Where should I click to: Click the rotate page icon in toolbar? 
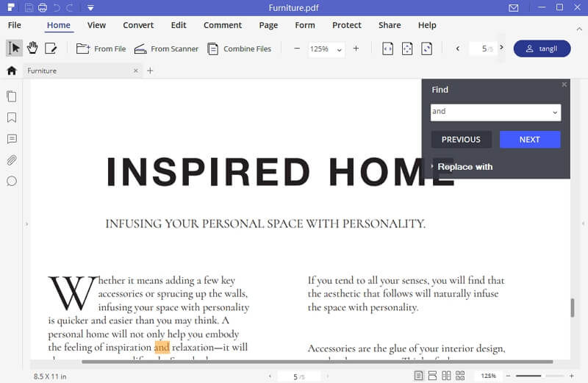427,49
